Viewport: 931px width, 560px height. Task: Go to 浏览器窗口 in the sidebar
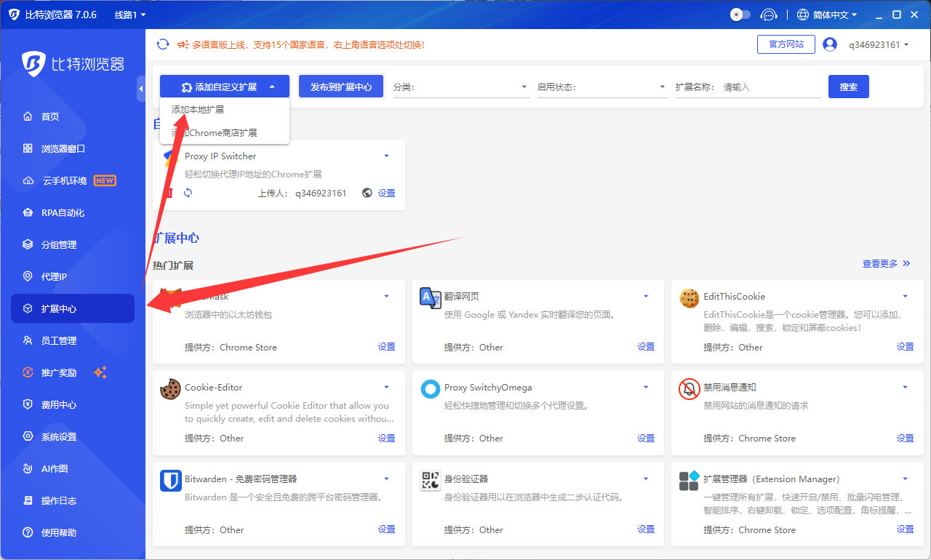[63, 149]
